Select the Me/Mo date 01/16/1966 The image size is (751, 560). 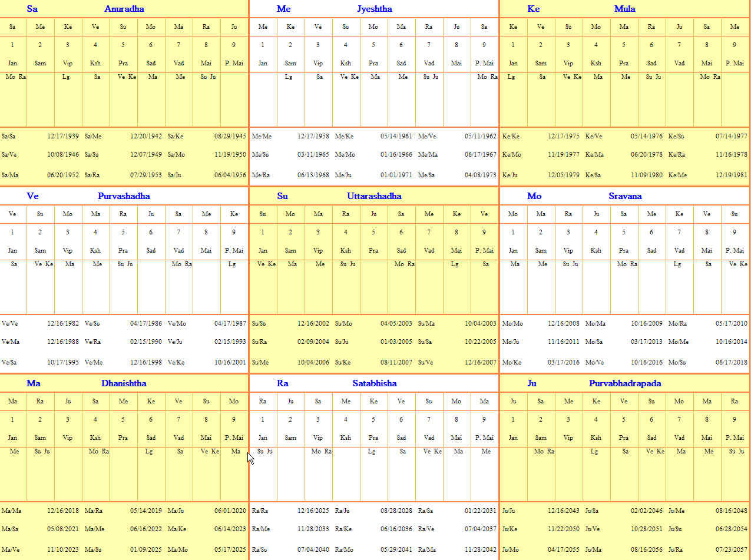[396, 155]
